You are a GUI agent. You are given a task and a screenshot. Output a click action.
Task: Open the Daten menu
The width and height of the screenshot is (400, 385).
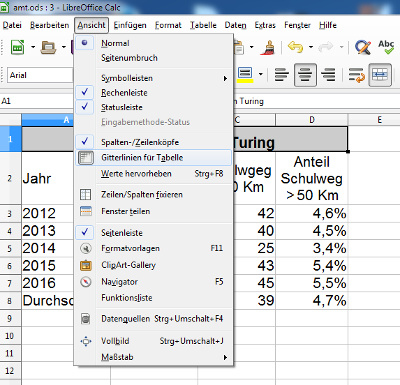tap(235, 25)
